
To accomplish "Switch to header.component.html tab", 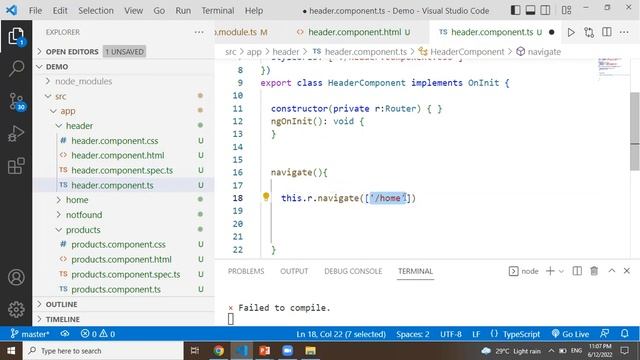I will coord(353,32).
